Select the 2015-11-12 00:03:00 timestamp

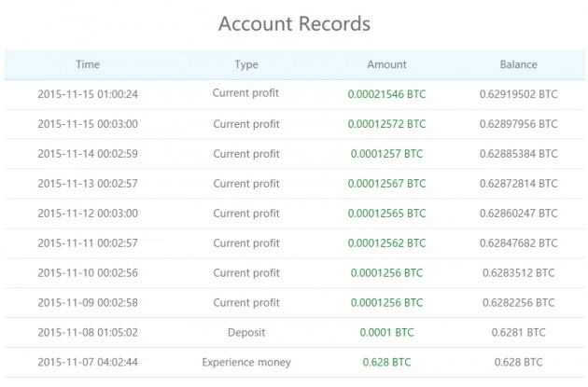[x=88, y=214]
